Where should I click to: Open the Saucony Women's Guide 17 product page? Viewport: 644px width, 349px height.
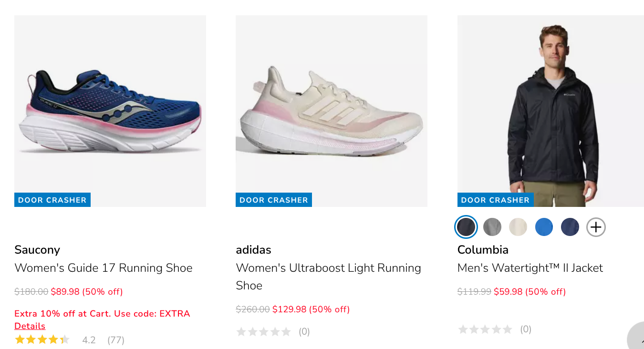[x=104, y=268]
